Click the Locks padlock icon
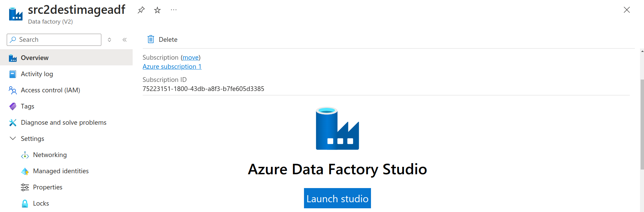The image size is (644, 212). pos(25,204)
